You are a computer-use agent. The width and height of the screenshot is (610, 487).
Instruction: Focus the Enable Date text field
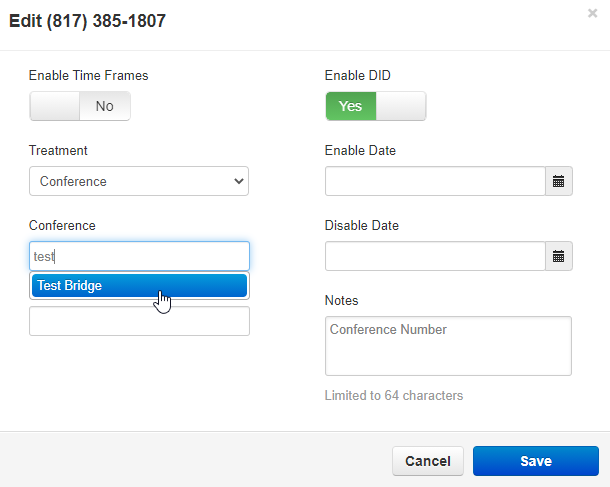coord(435,181)
